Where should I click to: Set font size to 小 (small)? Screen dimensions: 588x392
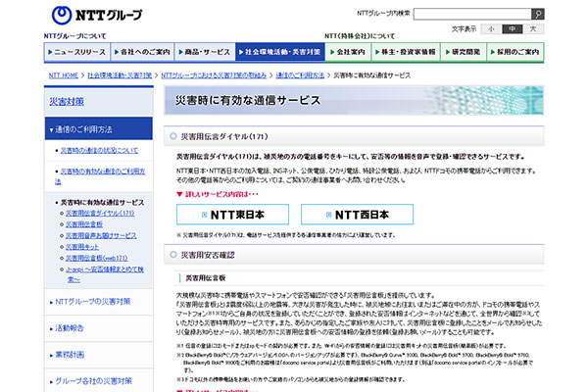pyautogui.click(x=492, y=28)
